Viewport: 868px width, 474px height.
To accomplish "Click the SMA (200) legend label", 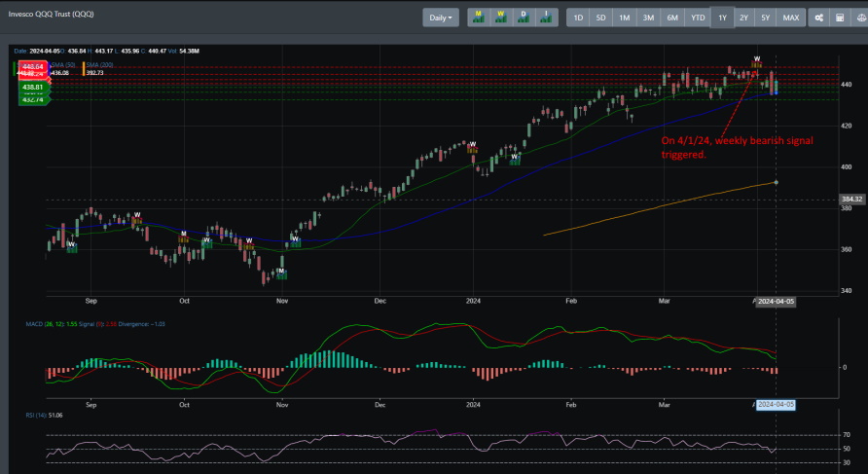I will [99, 65].
